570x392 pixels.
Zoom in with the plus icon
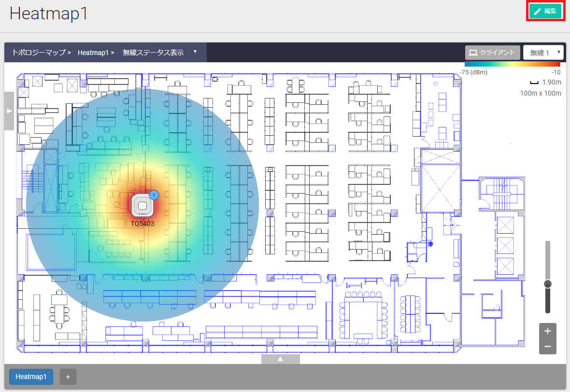(x=547, y=331)
